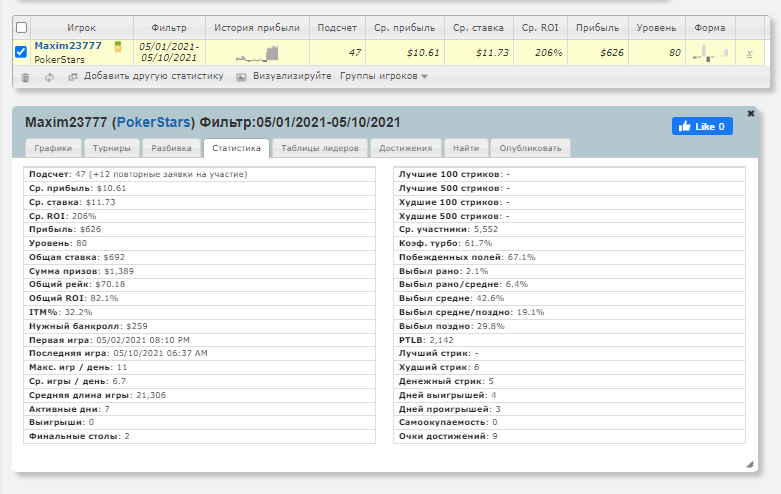Click the Очки достижений: 9 row
Image resolution: width=781 pixels, height=494 pixels.
pyautogui.click(x=569, y=436)
